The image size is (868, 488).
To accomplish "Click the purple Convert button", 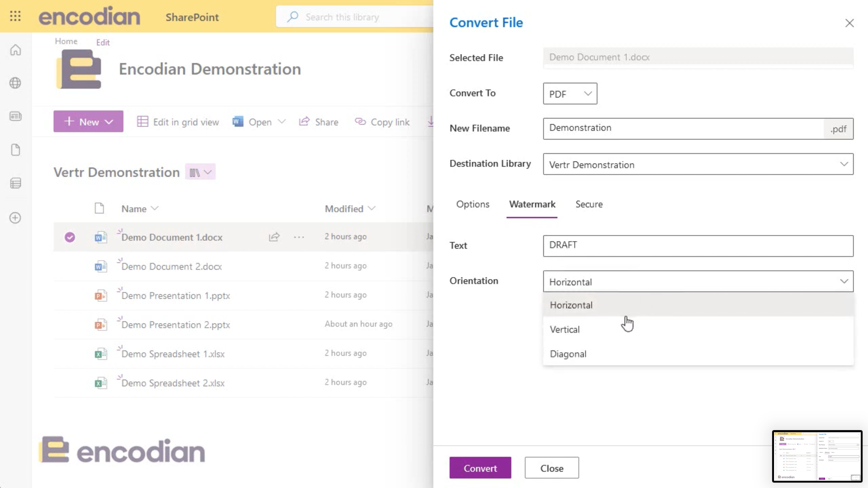I will (480, 468).
